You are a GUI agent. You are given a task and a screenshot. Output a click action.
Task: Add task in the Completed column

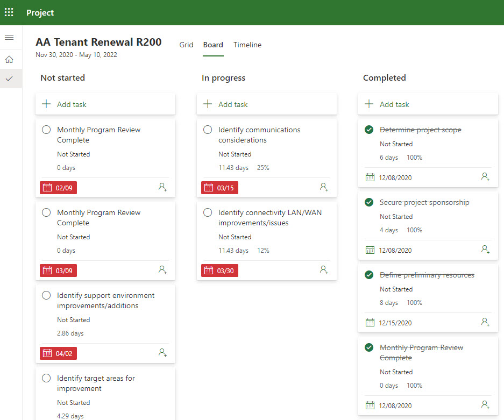(x=428, y=104)
